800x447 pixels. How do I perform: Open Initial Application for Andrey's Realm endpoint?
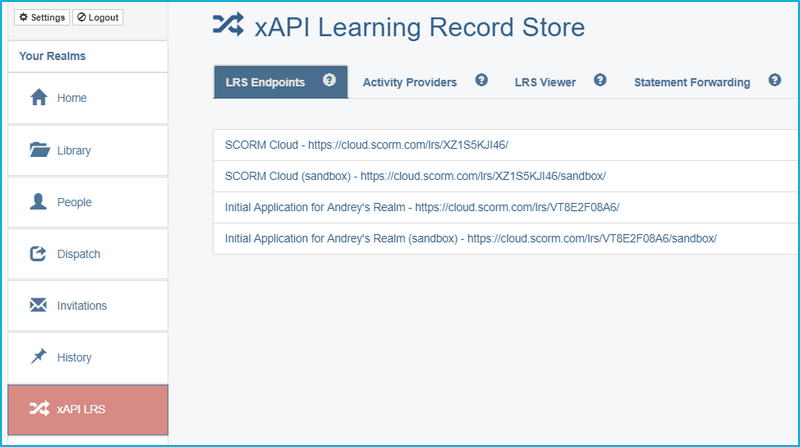tap(505, 207)
